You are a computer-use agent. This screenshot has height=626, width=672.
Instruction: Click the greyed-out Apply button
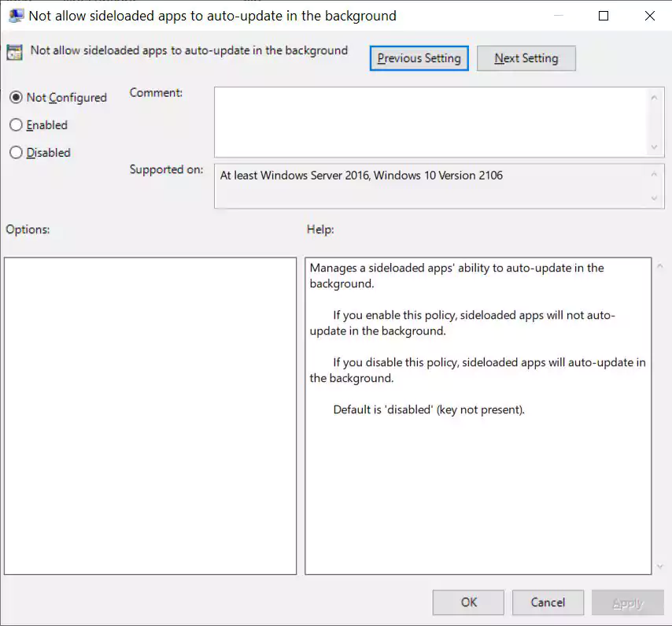pos(627,602)
